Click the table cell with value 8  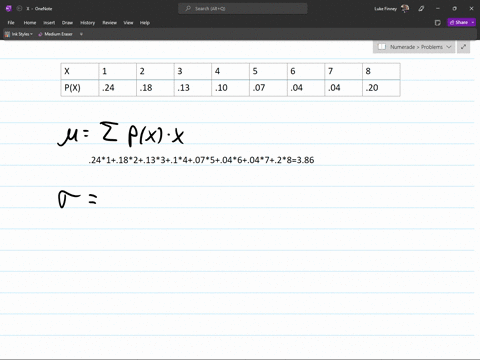pyautogui.click(x=381, y=71)
